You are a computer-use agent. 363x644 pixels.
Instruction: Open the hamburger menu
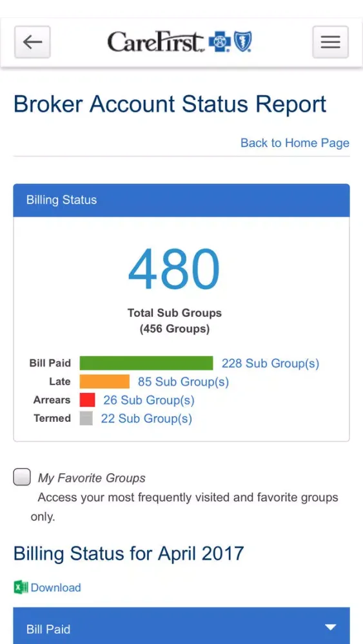[x=331, y=42]
